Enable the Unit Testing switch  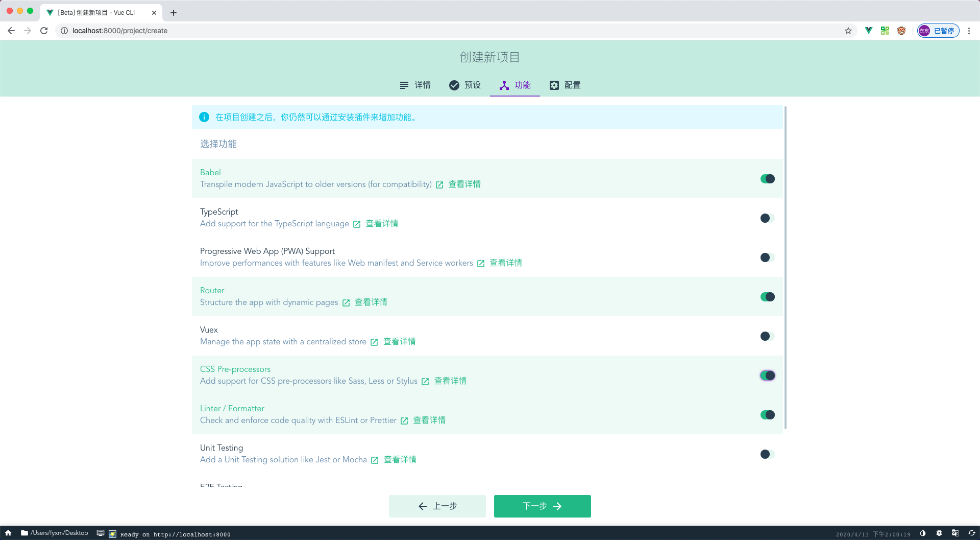tap(767, 454)
